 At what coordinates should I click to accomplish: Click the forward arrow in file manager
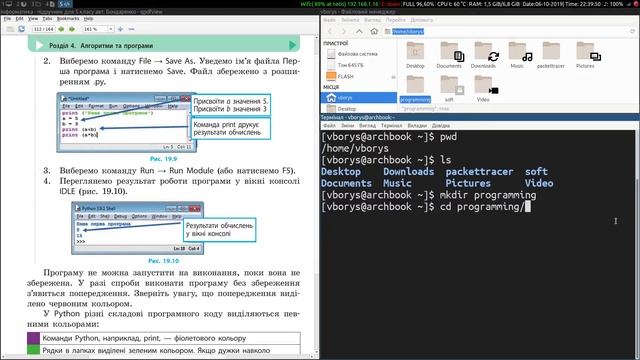click(x=344, y=31)
